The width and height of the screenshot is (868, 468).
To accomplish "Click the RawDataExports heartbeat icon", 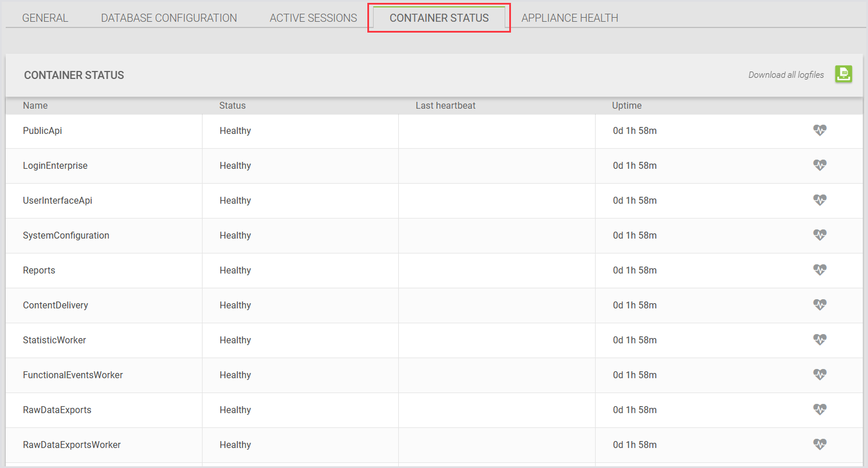I will [820, 410].
